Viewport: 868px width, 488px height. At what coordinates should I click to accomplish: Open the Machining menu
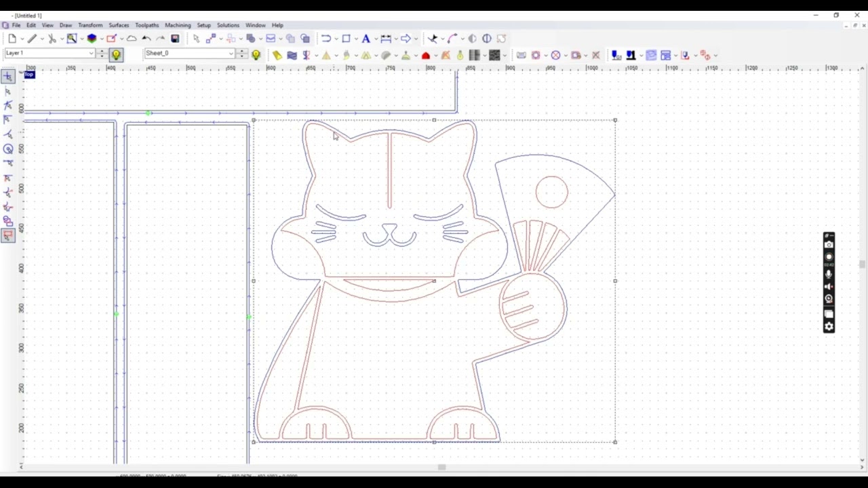pyautogui.click(x=178, y=25)
